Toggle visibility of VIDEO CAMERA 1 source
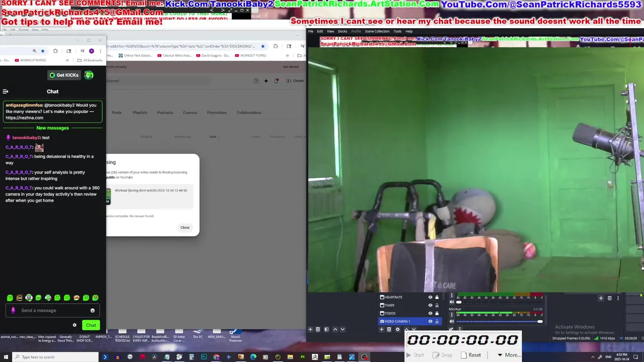Viewport: 644px width, 362px height. point(430,321)
